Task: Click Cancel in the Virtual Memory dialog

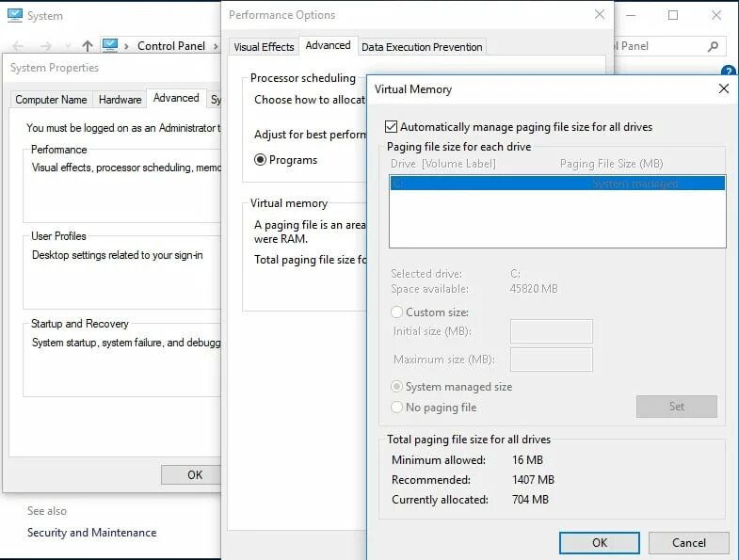Action: click(x=688, y=542)
